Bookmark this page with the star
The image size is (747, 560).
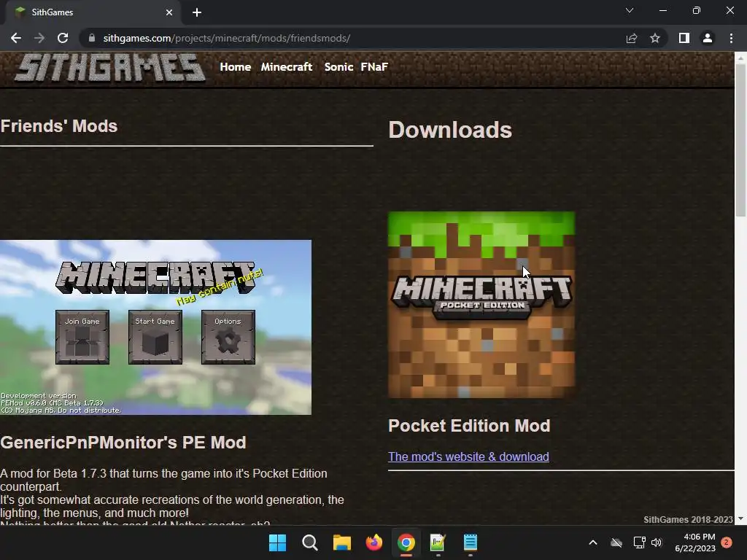click(x=655, y=38)
